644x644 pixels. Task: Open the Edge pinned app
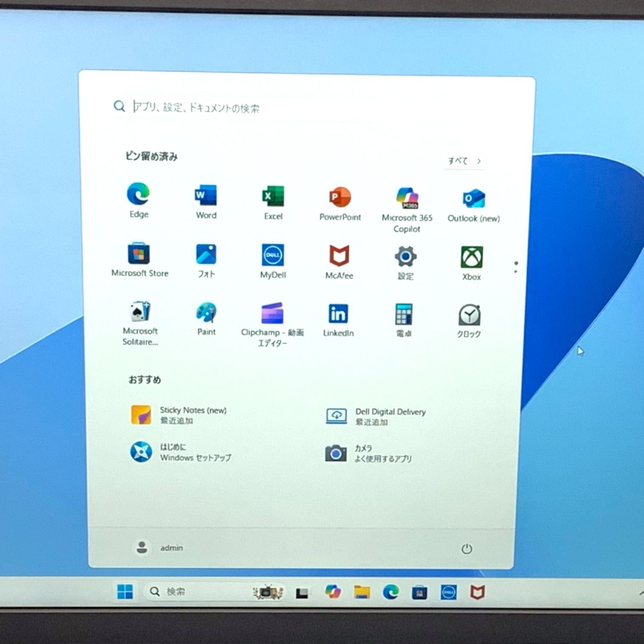click(x=138, y=200)
